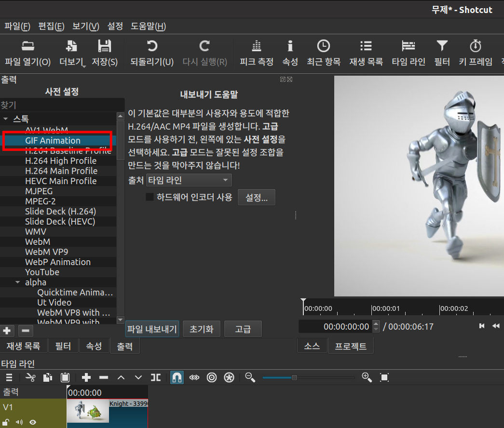This screenshot has height=428, width=504.
Task: Open 도움말(H) menu
Action: [148, 27]
